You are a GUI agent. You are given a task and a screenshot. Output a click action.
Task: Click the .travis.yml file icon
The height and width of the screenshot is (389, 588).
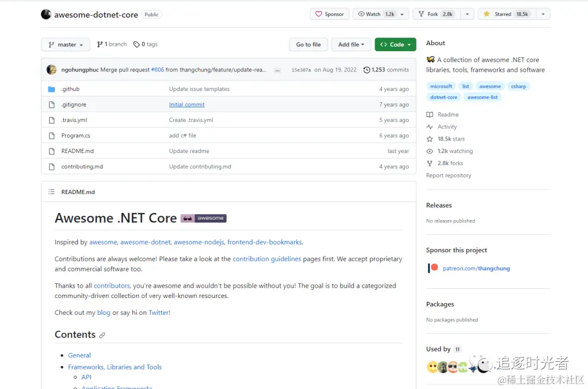click(52, 120)
